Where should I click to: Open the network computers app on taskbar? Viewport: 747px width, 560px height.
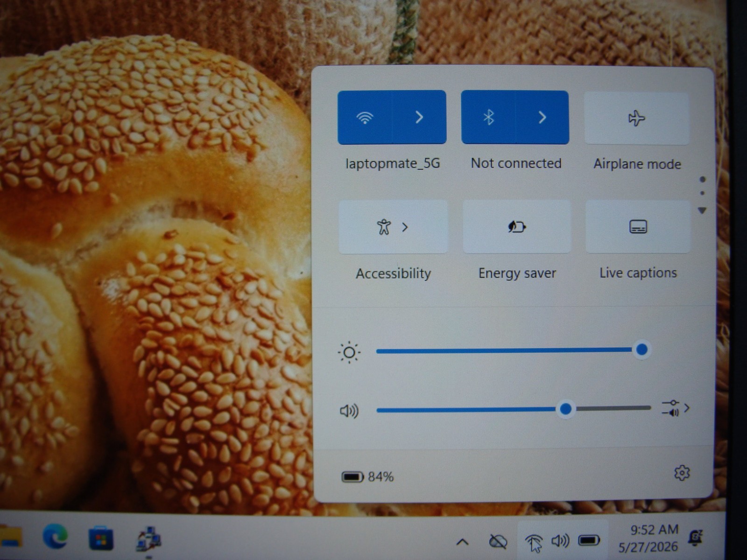(x=148, y=539)
